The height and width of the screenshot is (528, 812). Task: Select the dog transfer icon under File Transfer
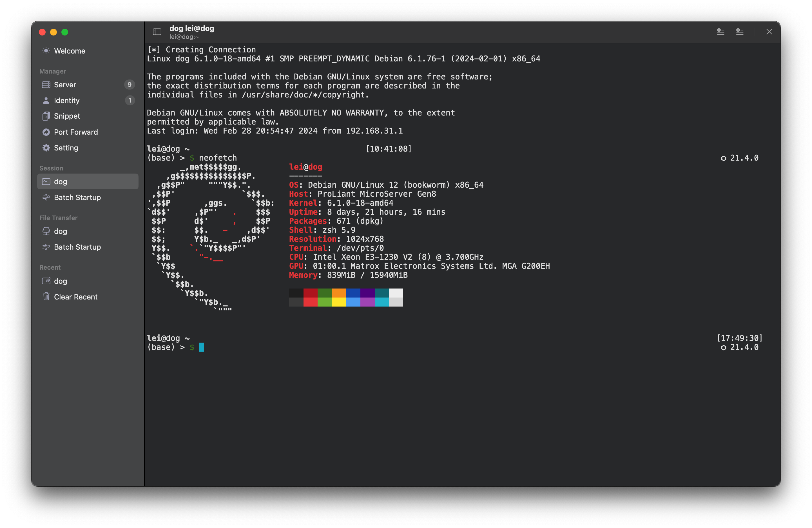[x=46, y=231]
